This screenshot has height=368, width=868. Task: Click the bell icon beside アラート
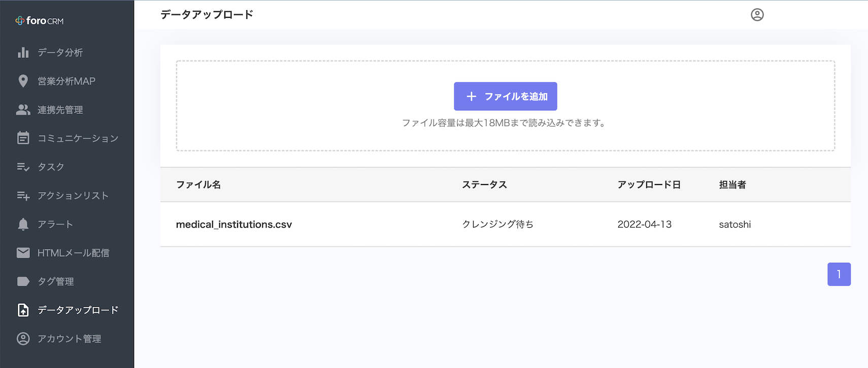tap(23, 224)
